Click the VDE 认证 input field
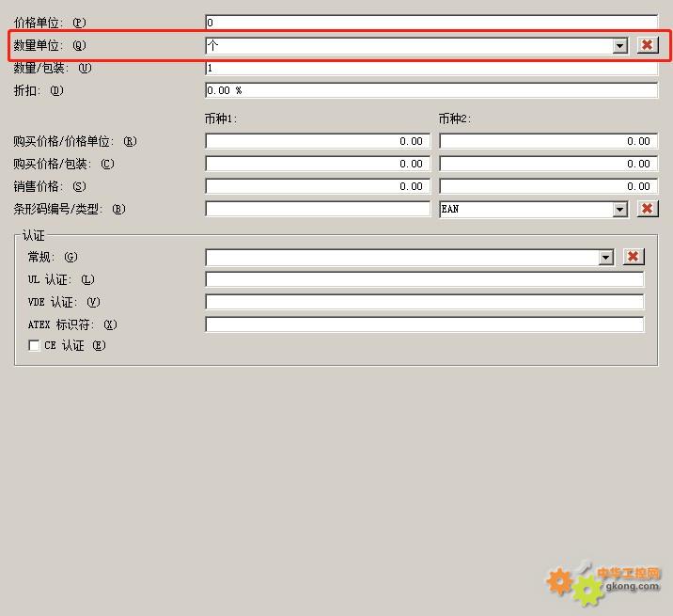The width and height of the screenshot is (673, 616). [425, 302]
